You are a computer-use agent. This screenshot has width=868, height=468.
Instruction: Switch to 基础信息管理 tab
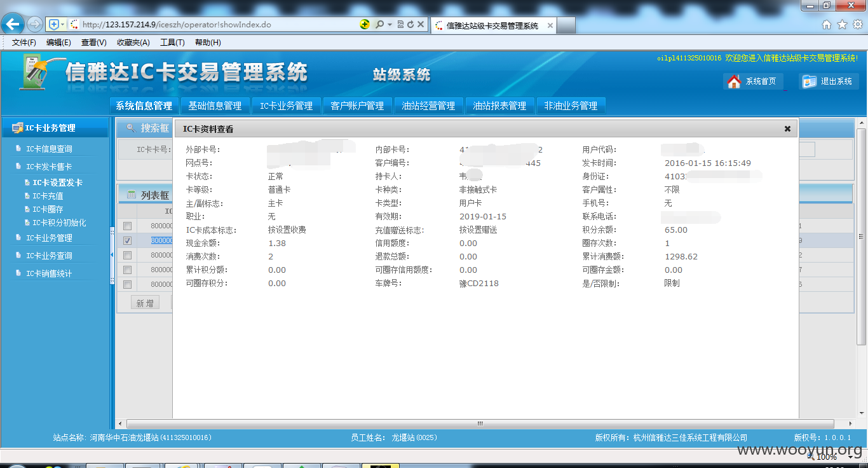point(215,106)
